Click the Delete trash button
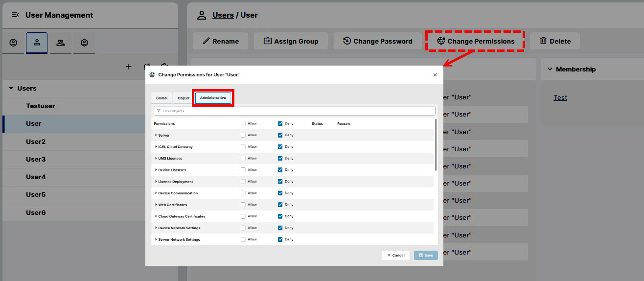This screenshot has height=281, width=644. [x=555, y=41]
